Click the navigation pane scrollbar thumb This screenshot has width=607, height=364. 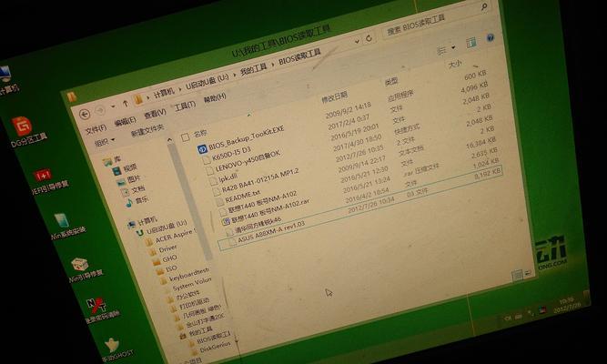(191, 201)
